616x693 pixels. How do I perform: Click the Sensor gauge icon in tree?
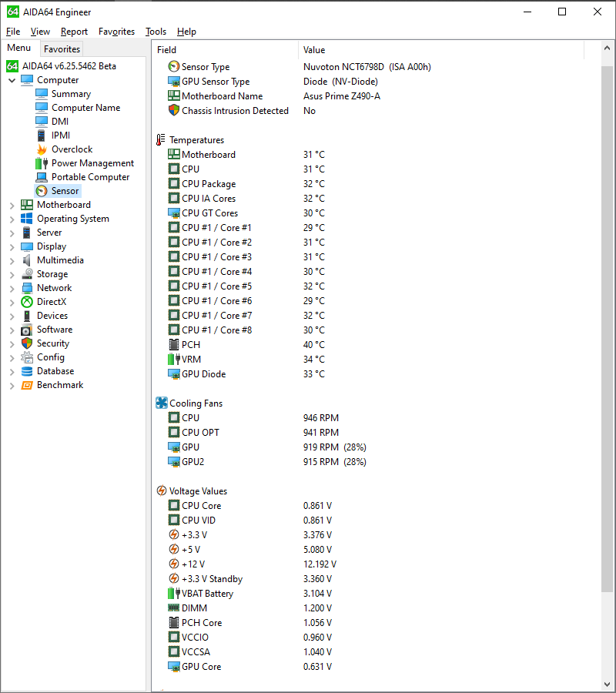[x=42, y=191]
